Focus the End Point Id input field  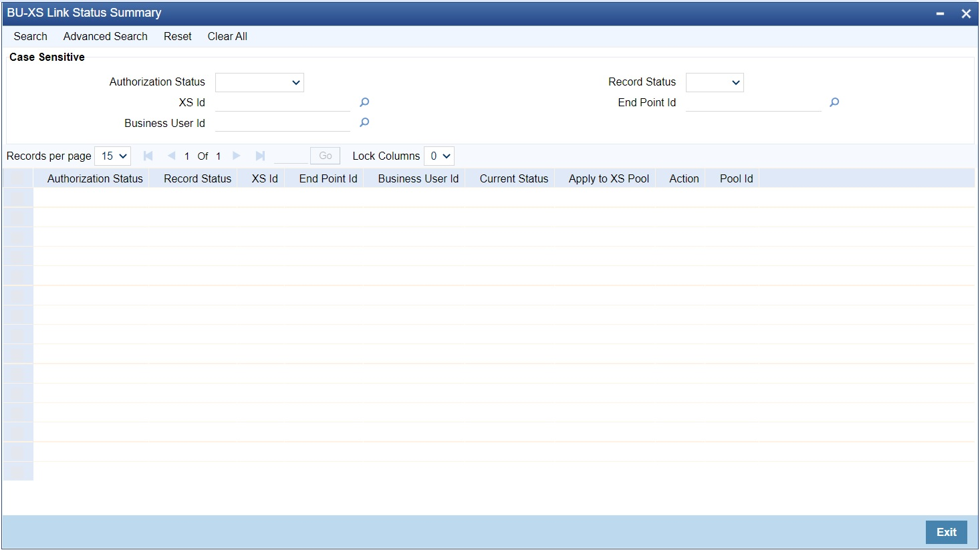753,102
